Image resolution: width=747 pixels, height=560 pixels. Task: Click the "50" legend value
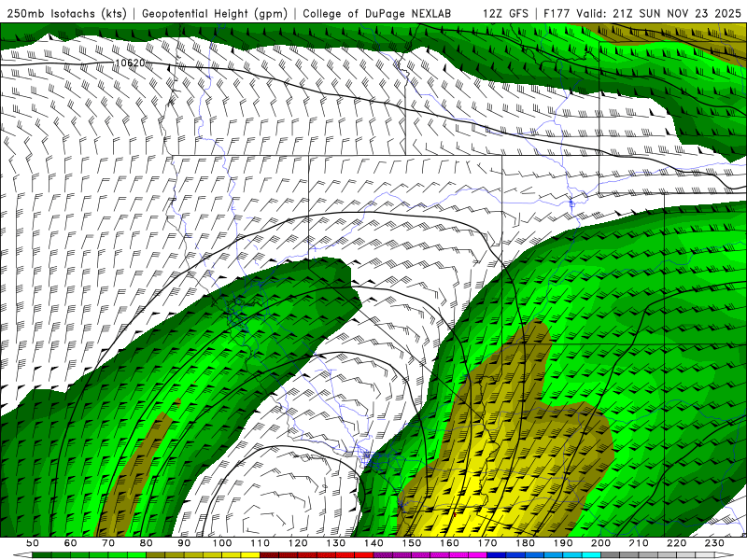point(33,543)
